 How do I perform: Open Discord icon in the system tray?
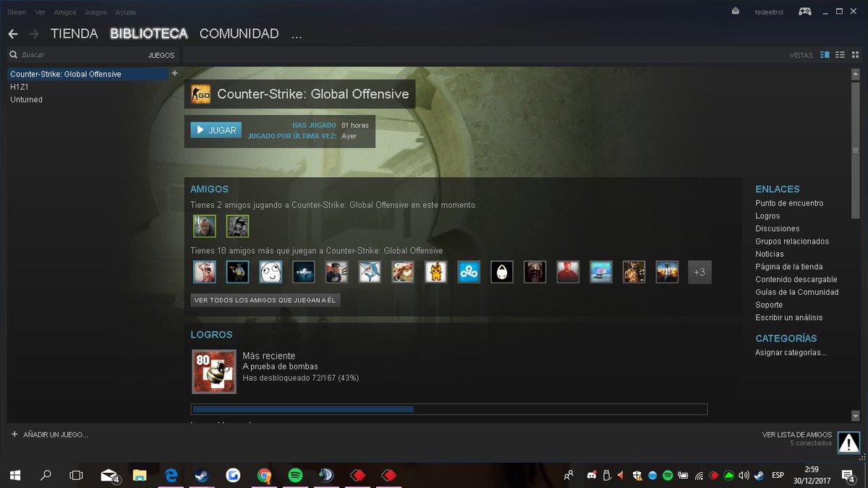pos(591,475)
